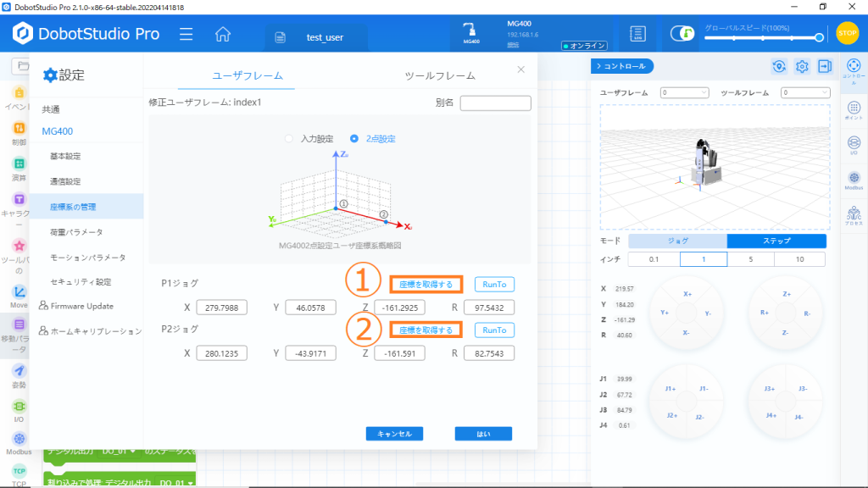
Task: Click the P1 X value field 279.7988
Action: [x=221, y=308]
